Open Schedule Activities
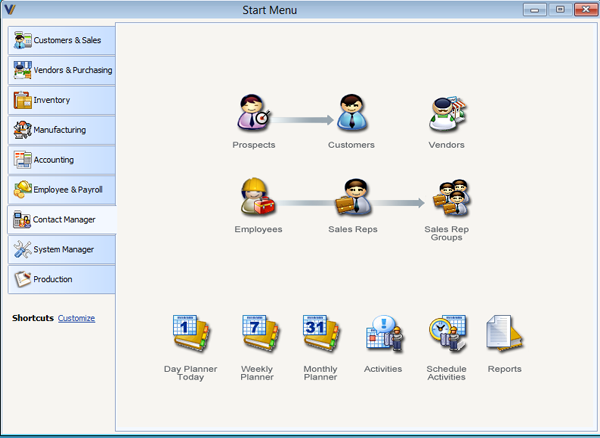The width and height of the screenshot is (600, 438). coord(447,334)
